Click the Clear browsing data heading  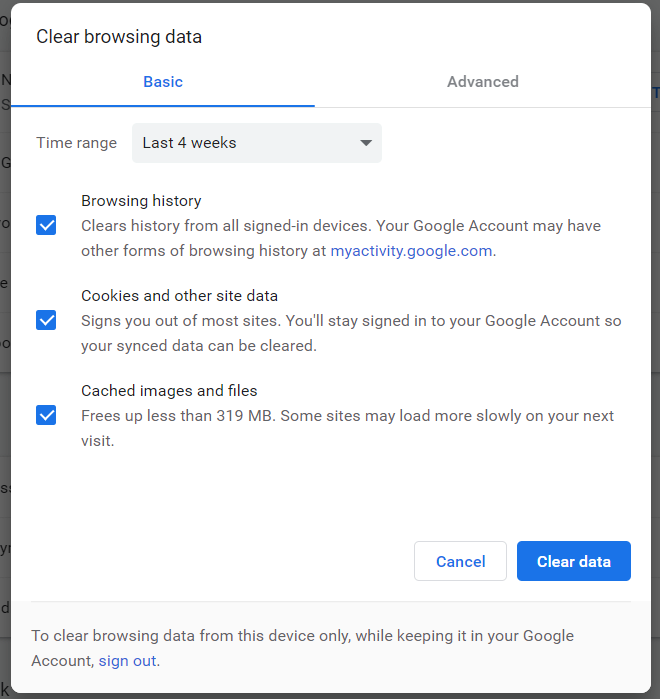click(119, 37)
